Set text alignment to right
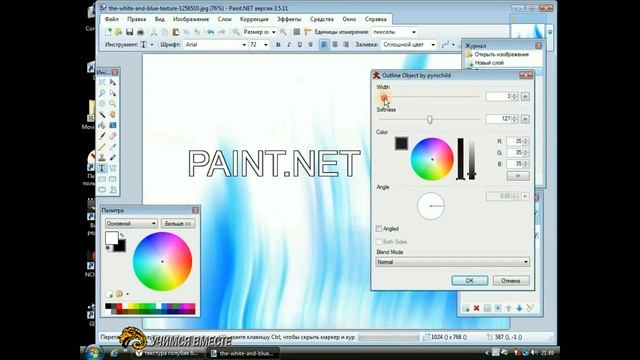The width and height of the screenshot is (640, 360). 346,44
